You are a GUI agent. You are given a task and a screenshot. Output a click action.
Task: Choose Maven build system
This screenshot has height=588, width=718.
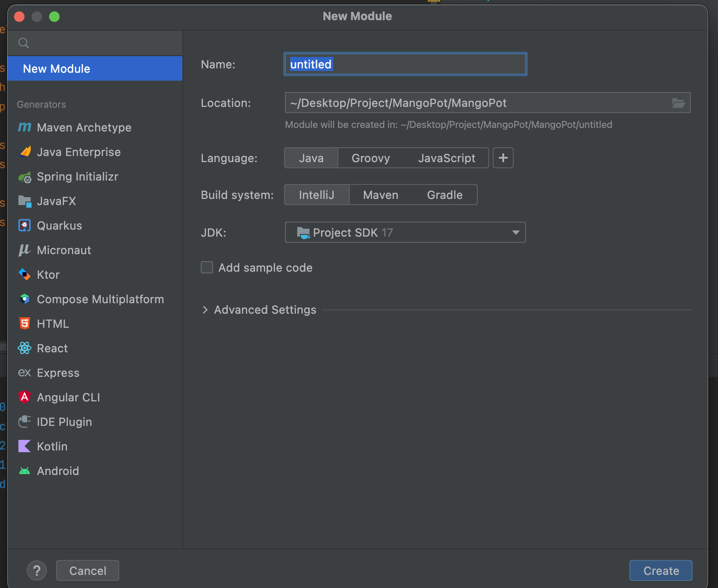381,195
